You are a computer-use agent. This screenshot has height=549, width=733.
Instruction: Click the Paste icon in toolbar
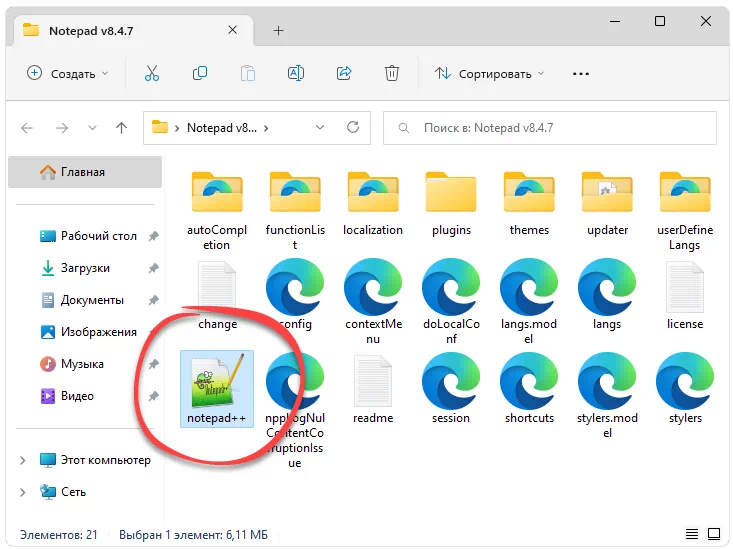point(248,73)
